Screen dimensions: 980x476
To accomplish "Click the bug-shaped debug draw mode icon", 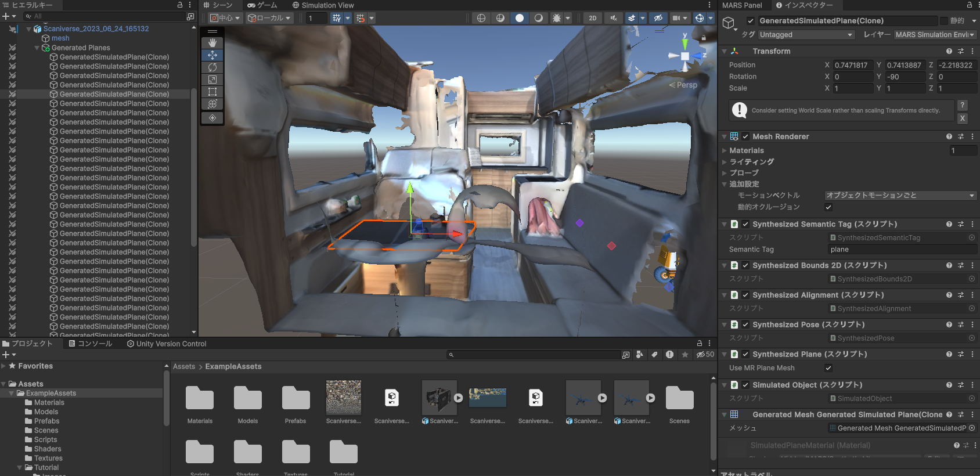I will [x=557, y=18].
